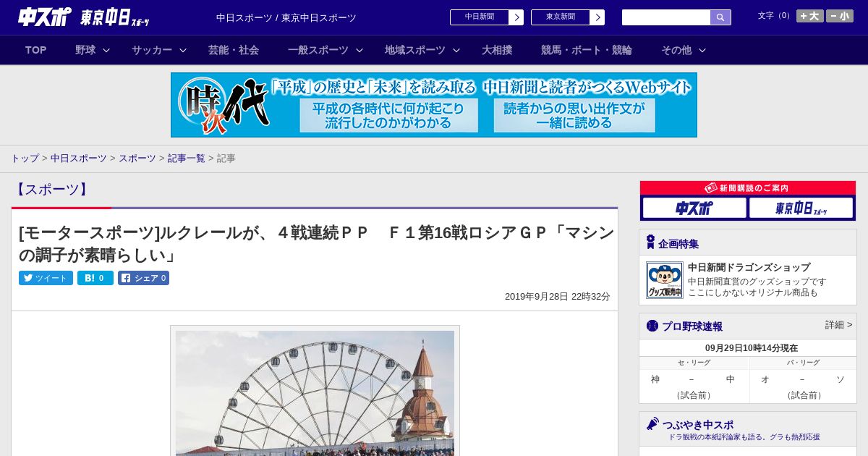Click arrow beside 東京新聞 button
868x456 pixels.
pyautogui.click(x=597, y=17)
